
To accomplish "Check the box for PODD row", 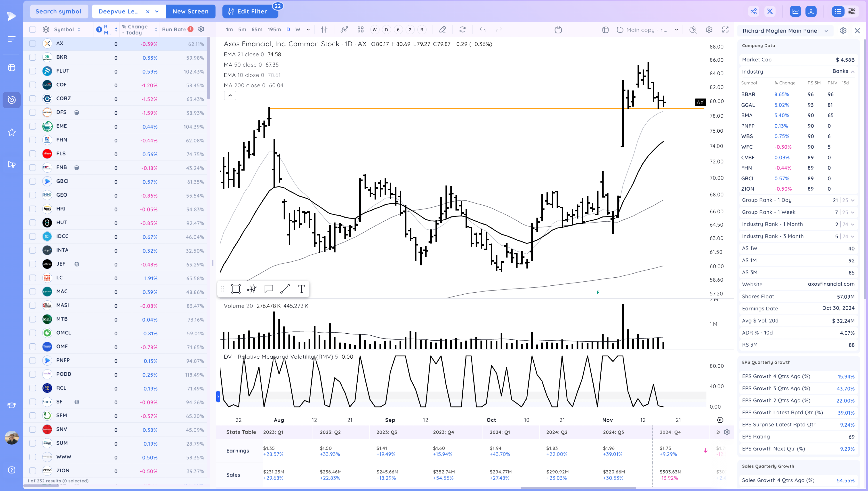I will click(32, 374).
